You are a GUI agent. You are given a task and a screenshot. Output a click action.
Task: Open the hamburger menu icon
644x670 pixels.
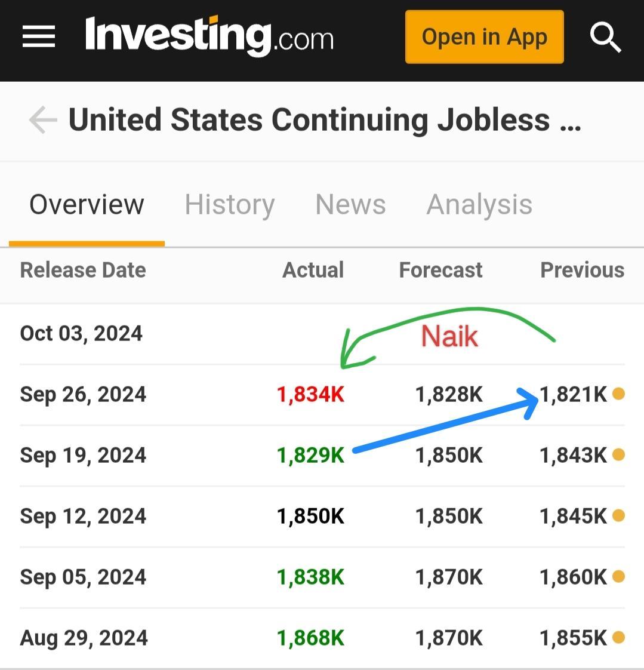coord(38,36)
